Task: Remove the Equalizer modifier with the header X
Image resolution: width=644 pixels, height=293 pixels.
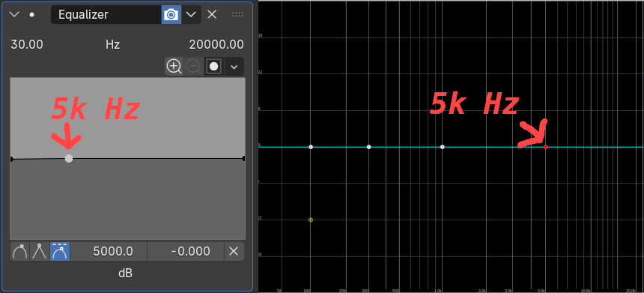Action: [212, 15]
